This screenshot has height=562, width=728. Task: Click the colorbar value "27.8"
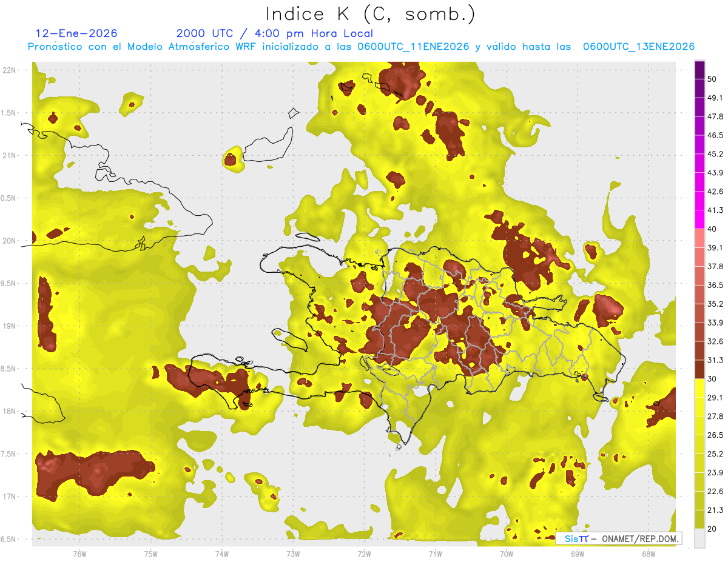coord(715,416)
